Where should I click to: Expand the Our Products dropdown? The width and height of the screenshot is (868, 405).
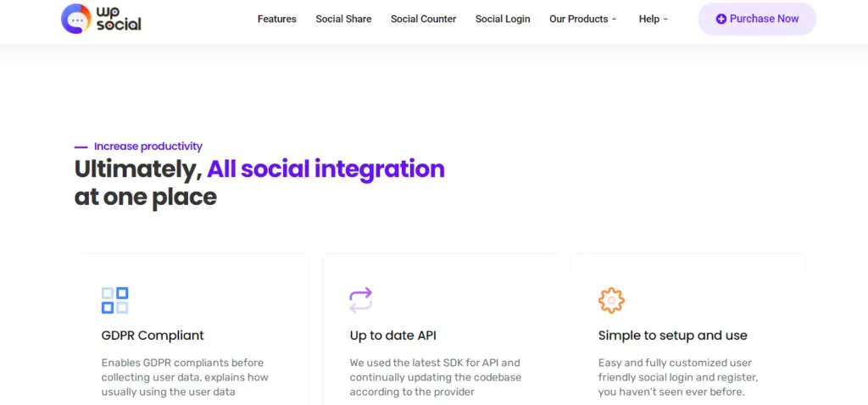click(582, 19)
